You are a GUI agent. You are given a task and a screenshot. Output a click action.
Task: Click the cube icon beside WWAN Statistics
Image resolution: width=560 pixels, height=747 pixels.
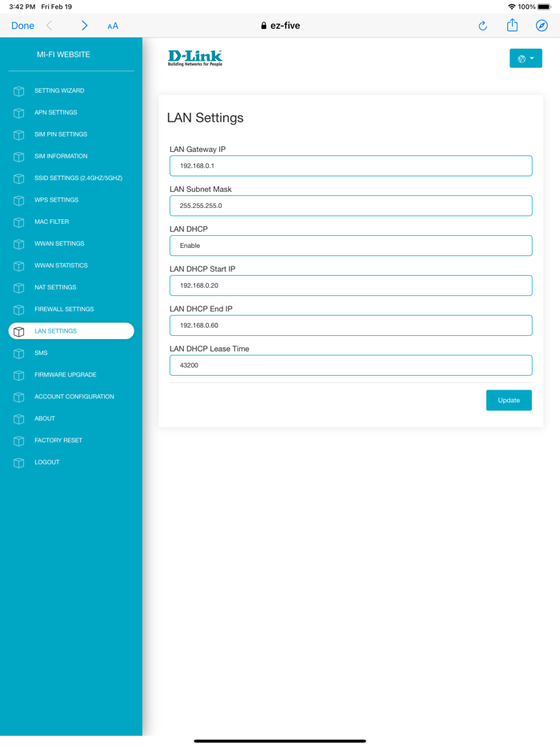[x=18, y=266]
